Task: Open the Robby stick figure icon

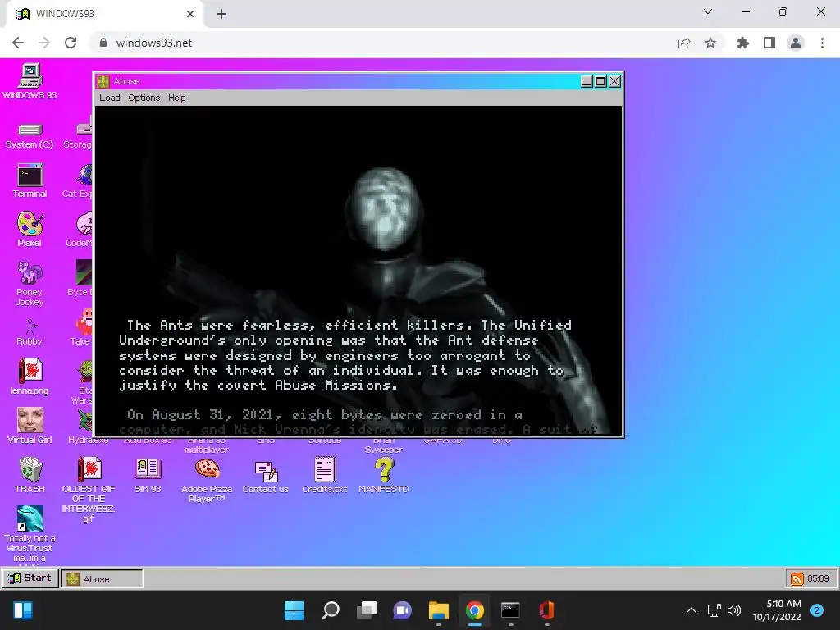Action: (x=30, y=332)
